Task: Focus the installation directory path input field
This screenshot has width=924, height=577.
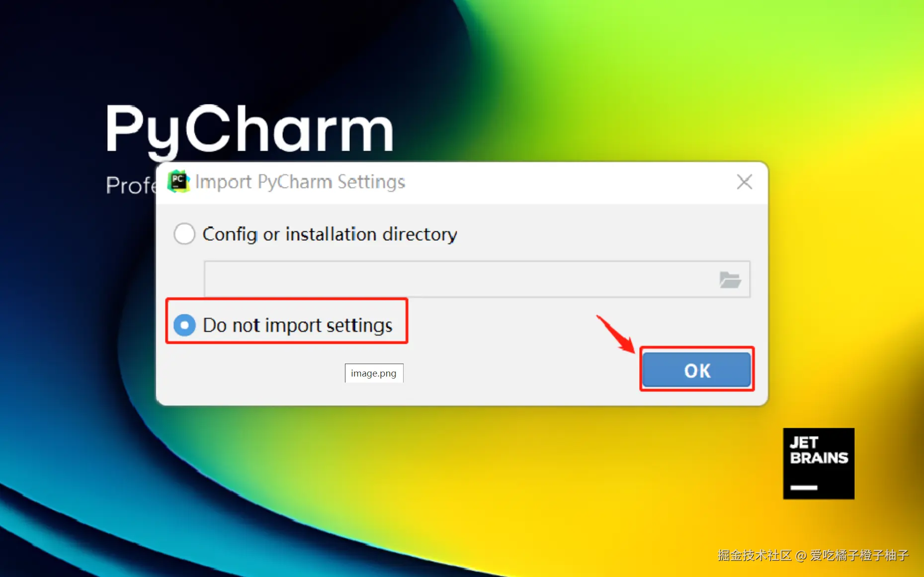Action: [x=460, y=279]
